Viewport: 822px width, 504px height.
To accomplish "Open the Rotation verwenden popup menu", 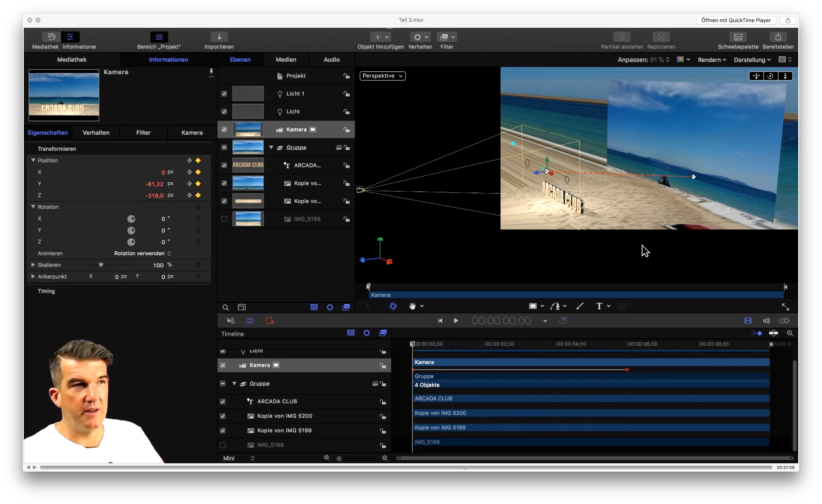I will [142, 253].
